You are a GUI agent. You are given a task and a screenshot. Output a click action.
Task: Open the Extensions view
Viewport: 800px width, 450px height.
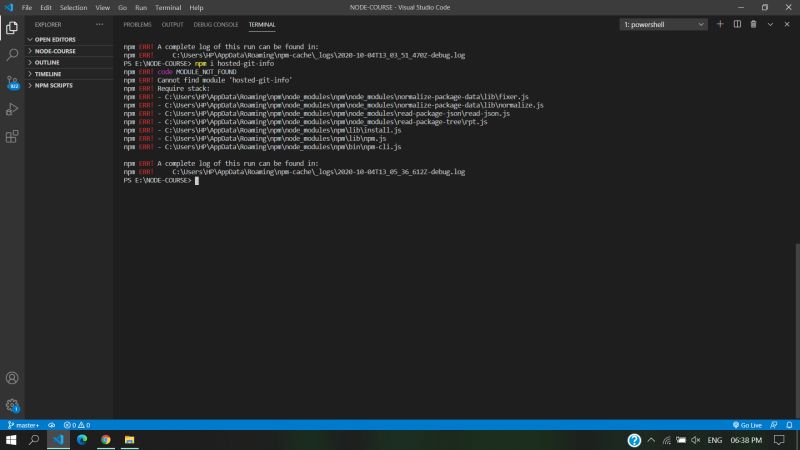click(12, 136)
